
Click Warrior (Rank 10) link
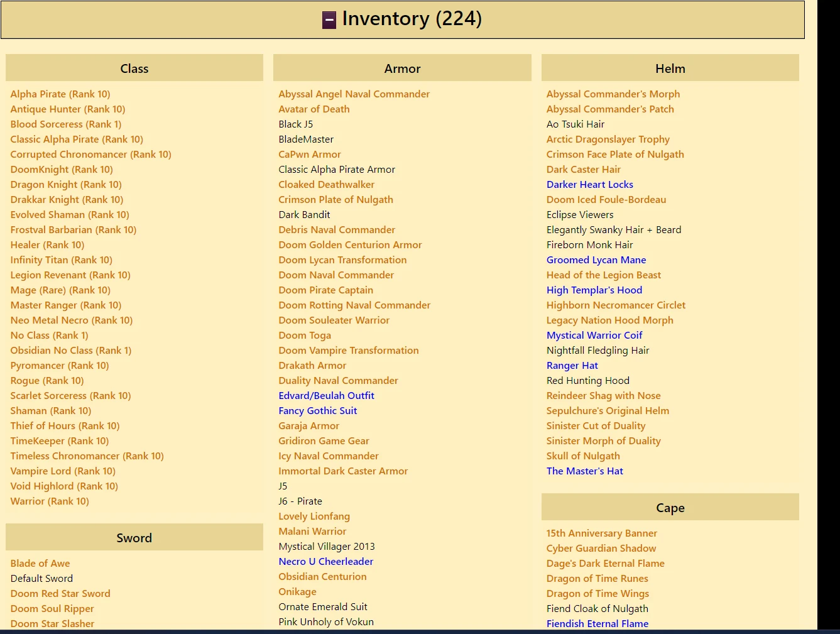50,501
